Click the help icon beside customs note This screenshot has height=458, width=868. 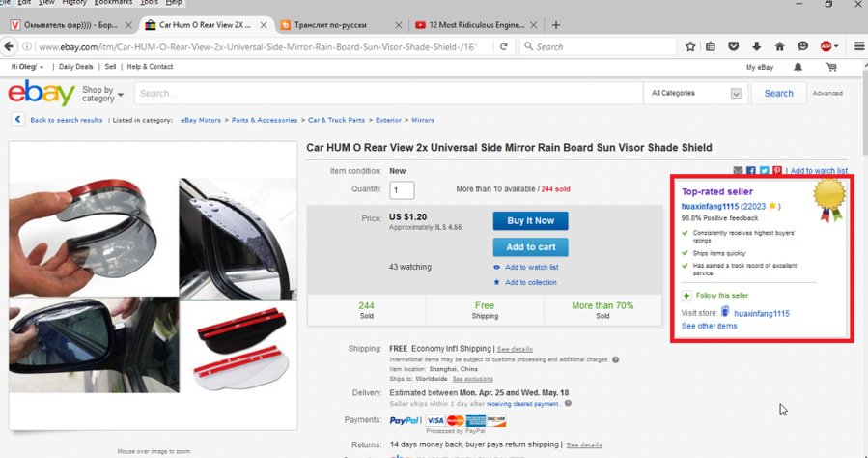(x=615, y=359)
